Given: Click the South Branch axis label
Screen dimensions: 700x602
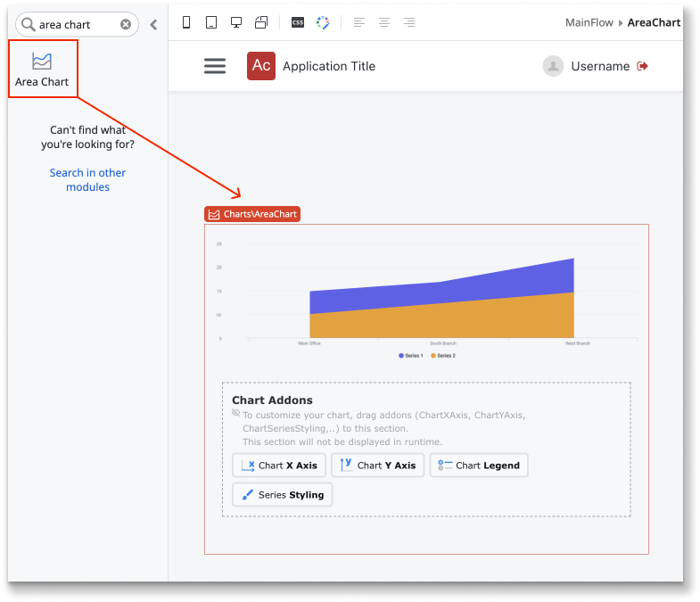Looking at the screenshot, I should point(443,343).
